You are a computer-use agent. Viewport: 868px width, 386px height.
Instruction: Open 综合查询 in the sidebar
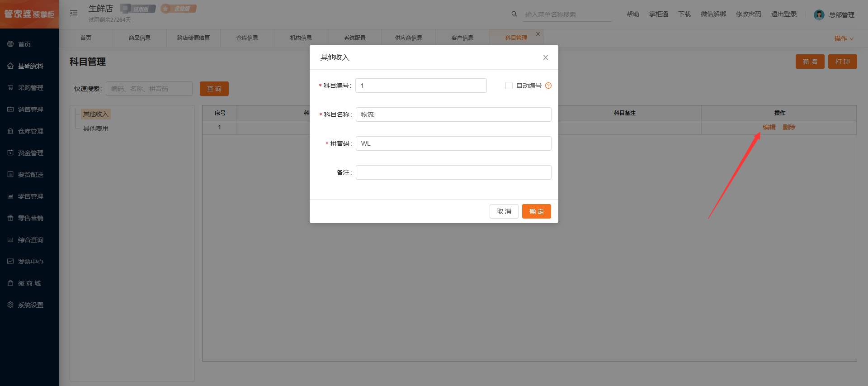tap(29, 239)
